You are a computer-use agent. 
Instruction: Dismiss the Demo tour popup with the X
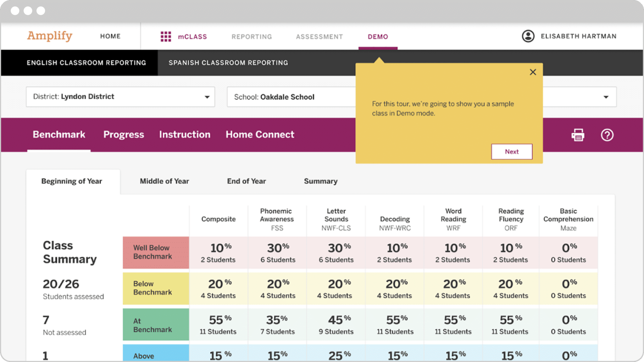pos(533,72)
